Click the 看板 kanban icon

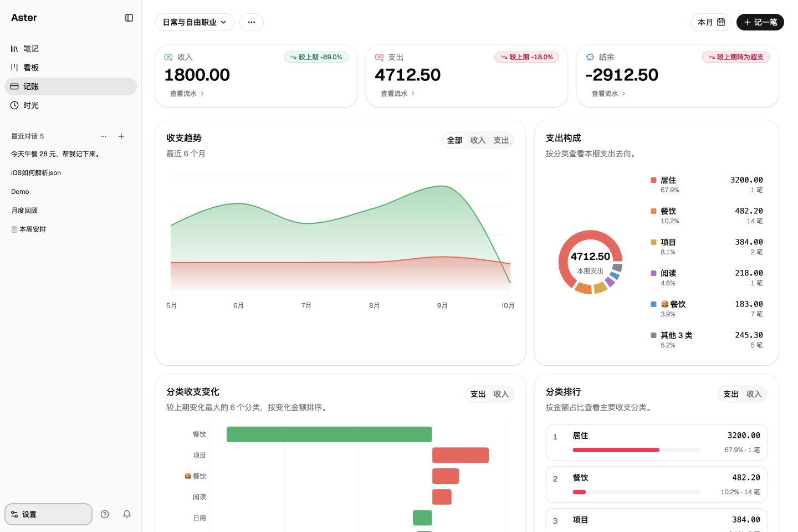point(14,68)
